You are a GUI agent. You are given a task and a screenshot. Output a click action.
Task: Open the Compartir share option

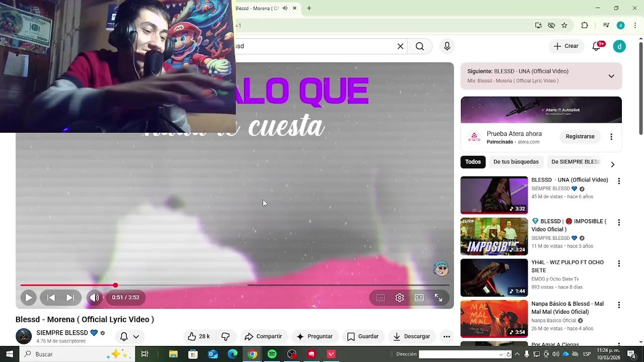click(263, 336)
